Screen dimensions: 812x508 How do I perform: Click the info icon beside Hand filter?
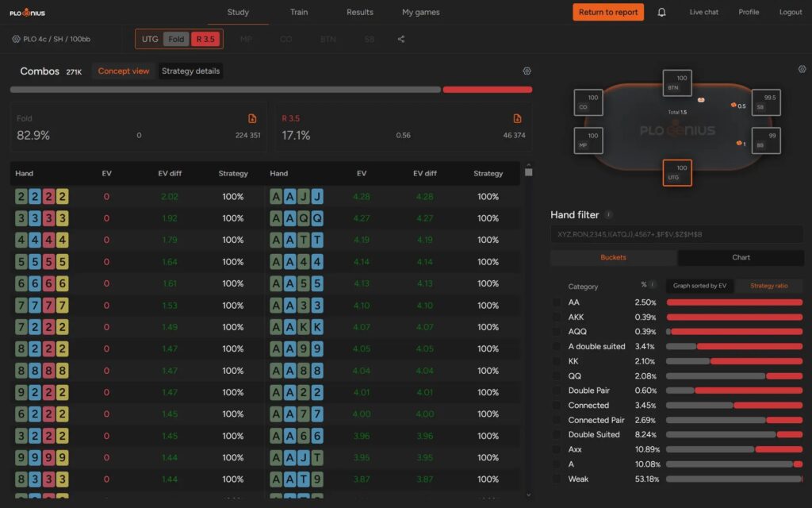pyautogui.click(x=609, y=214)
